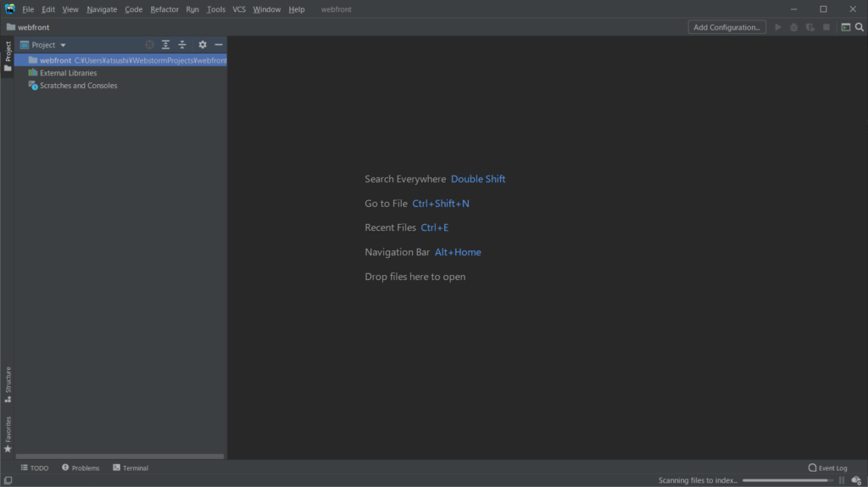Click Scanning files to index text

click(x=698, y=481)
